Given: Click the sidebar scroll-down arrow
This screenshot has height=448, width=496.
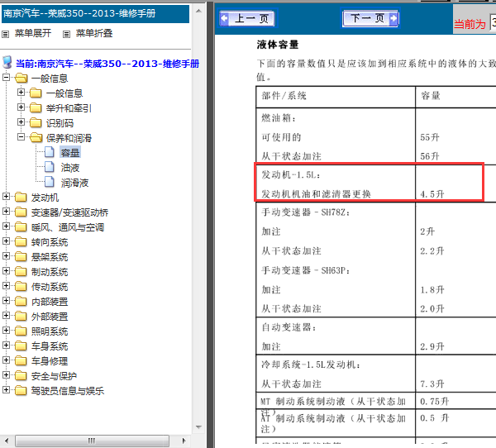Looking at the screenshot, I should [198, 427].
